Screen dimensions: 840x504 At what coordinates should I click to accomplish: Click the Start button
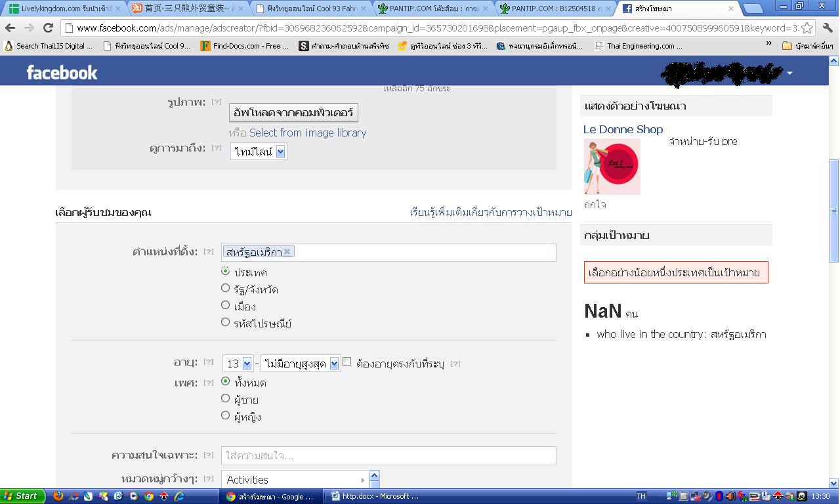(22, 496)
